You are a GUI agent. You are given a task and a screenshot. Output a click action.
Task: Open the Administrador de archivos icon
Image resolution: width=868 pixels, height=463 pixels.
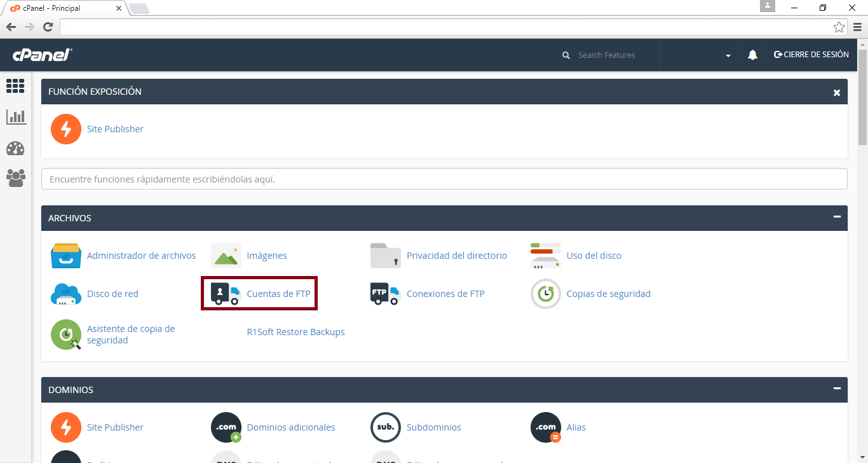66,256
